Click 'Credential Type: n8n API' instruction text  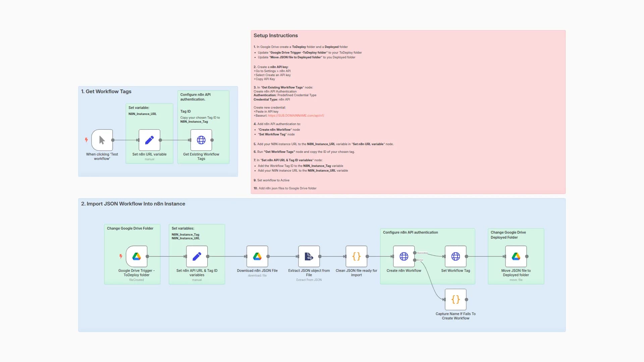[272, 100]
